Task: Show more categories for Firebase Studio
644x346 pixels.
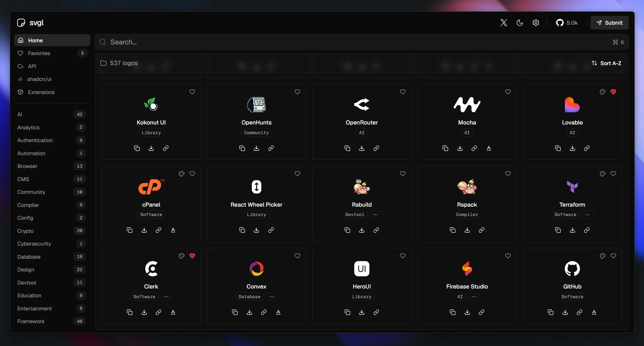Action: coord(474,297)
